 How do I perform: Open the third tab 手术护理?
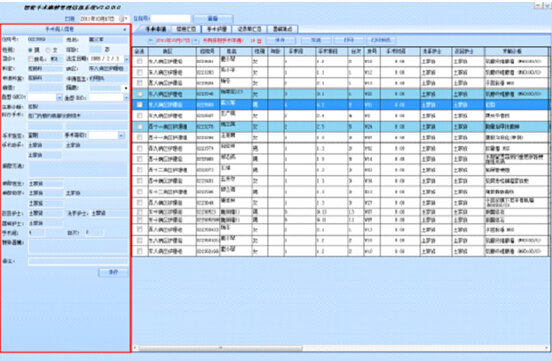[216, 29]
